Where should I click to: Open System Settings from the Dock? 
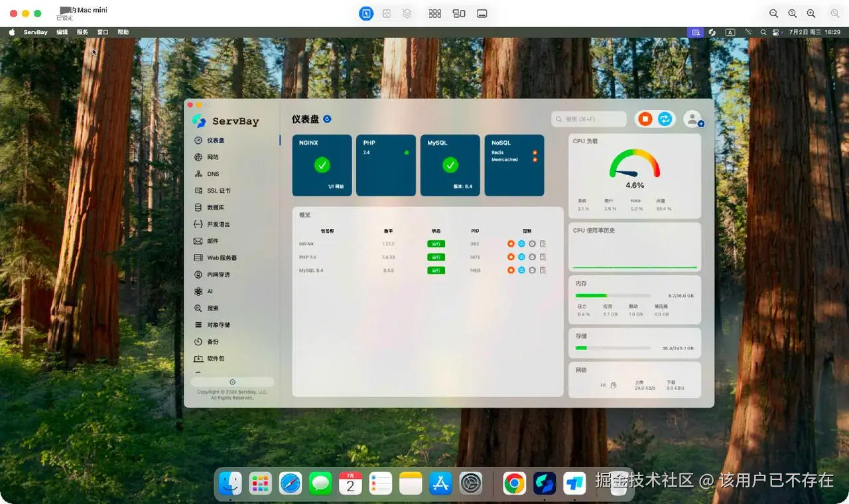click(471, 483)
